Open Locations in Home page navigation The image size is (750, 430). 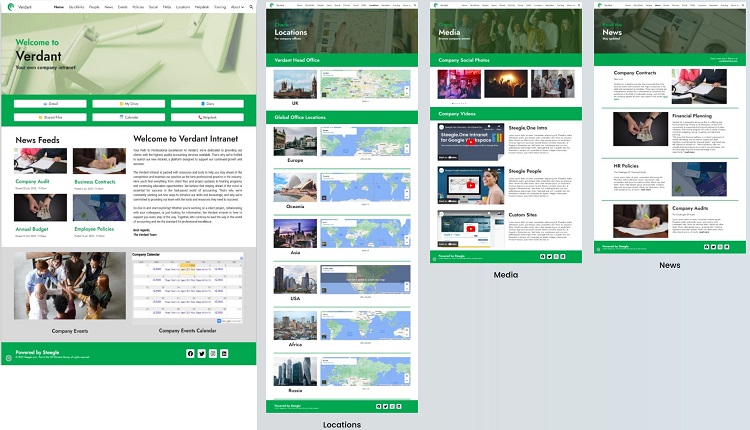click(183, 7)
